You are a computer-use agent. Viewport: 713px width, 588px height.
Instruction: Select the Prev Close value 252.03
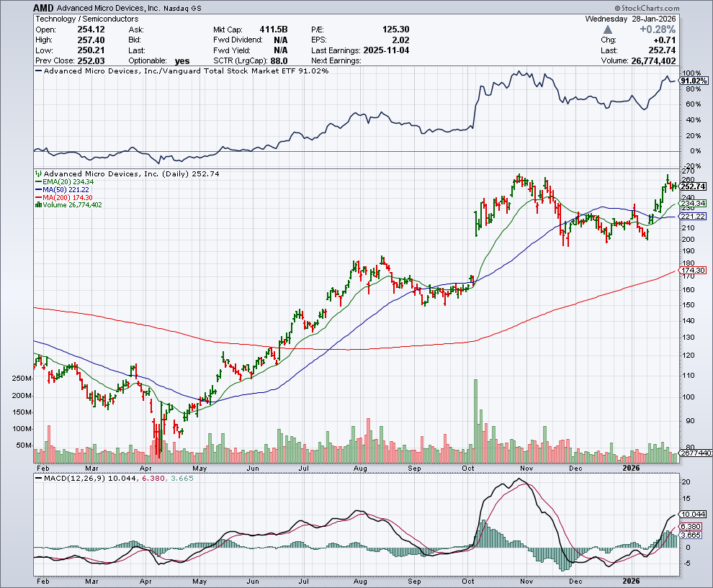91,61
